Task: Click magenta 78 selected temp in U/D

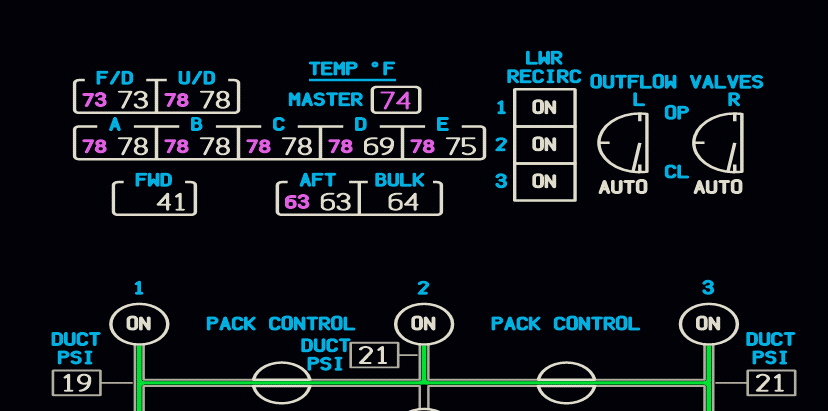Action: [x=177, y=100]
